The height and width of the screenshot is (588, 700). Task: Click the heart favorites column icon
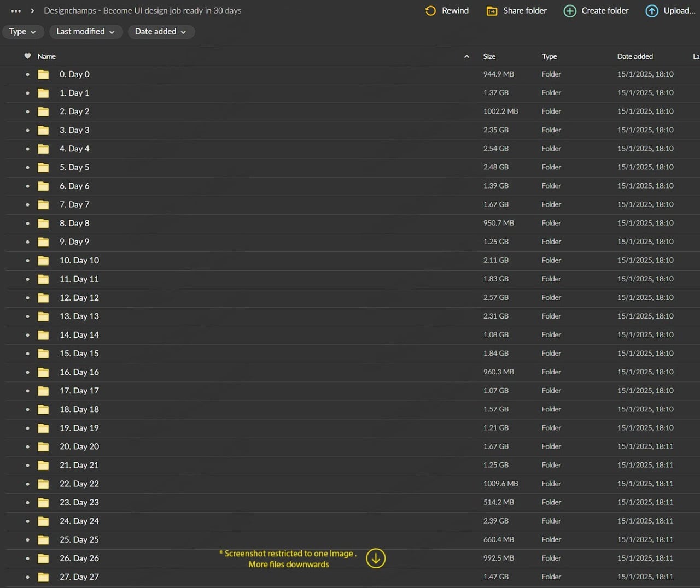[x=27, y=56]
